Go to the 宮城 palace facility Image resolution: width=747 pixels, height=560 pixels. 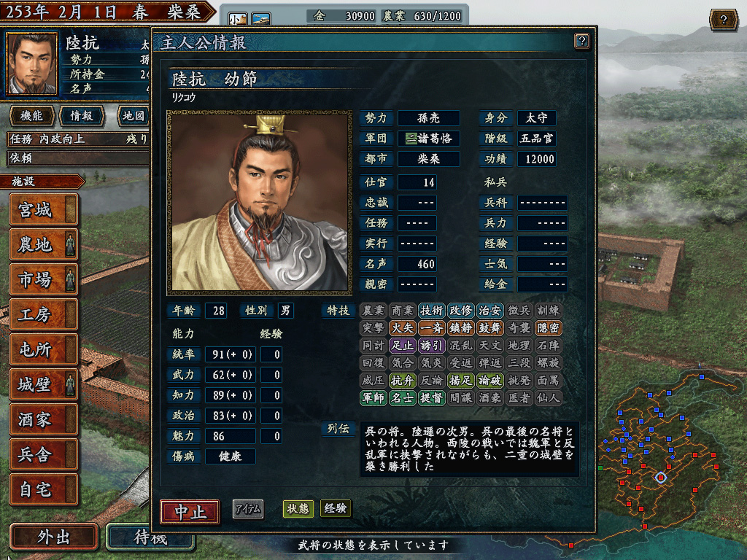43,210
